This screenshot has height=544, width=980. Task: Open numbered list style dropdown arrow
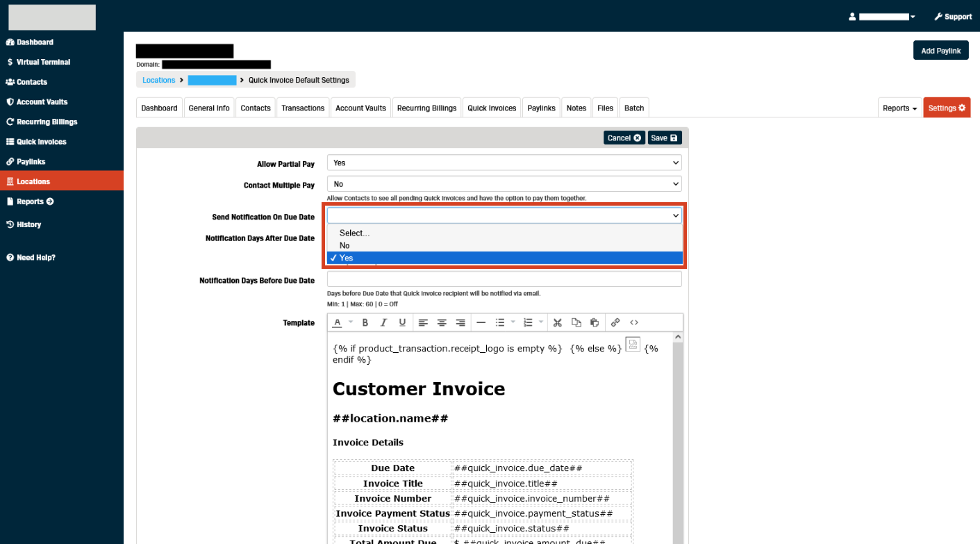click(541, 322)
